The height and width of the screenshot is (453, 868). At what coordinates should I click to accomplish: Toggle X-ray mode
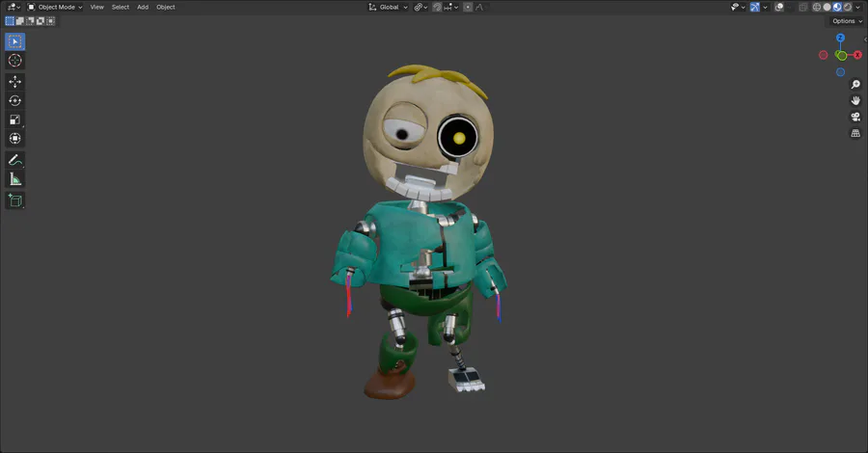pos(803,7)
